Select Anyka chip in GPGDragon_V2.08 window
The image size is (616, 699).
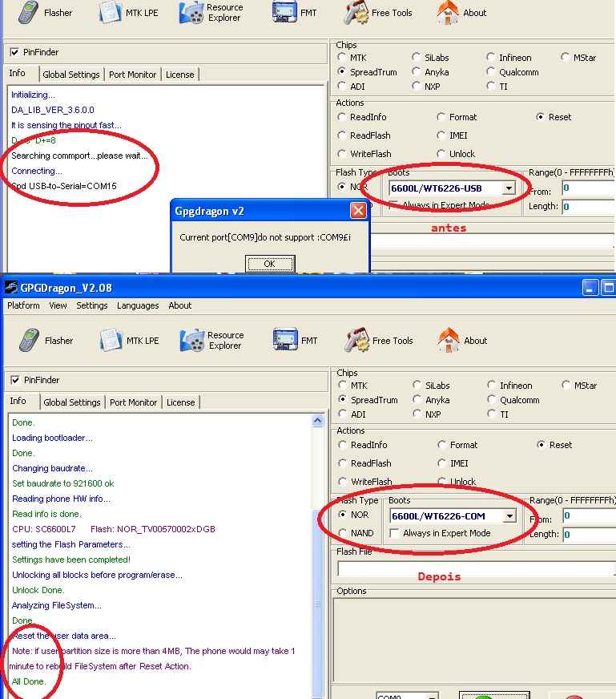pyautogui.click(x=417, y=399)
